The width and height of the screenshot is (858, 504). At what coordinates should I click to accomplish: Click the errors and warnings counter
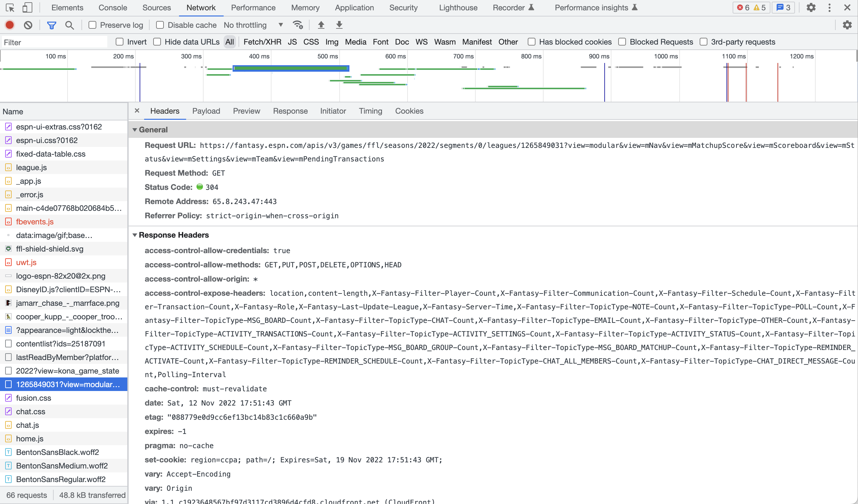point(751,7)
